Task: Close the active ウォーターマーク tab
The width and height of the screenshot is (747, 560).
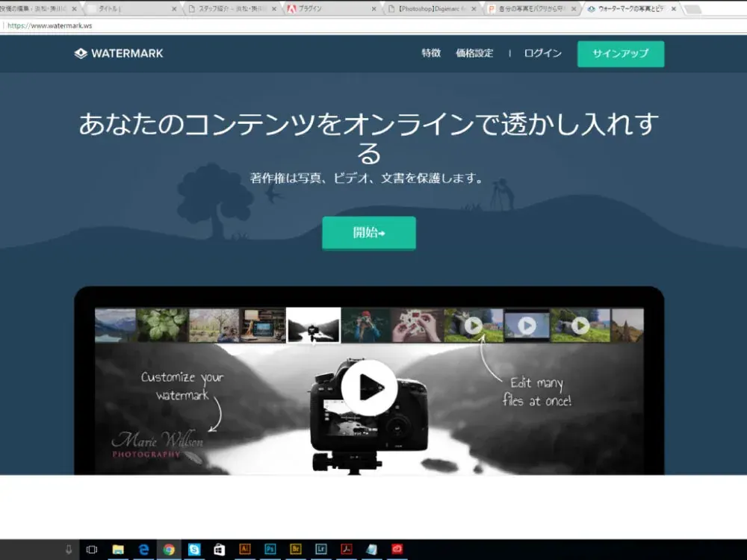Action: click(674, 9)
